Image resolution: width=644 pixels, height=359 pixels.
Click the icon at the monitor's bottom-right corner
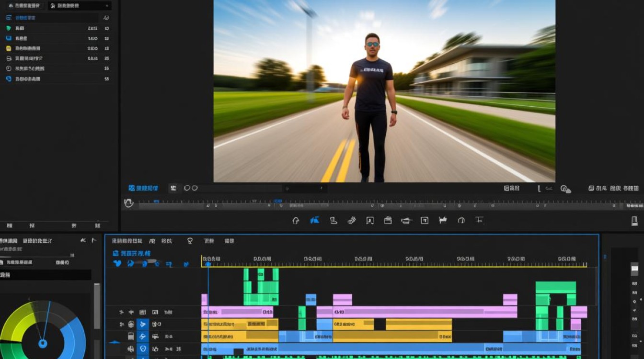(x=634, y=221)
